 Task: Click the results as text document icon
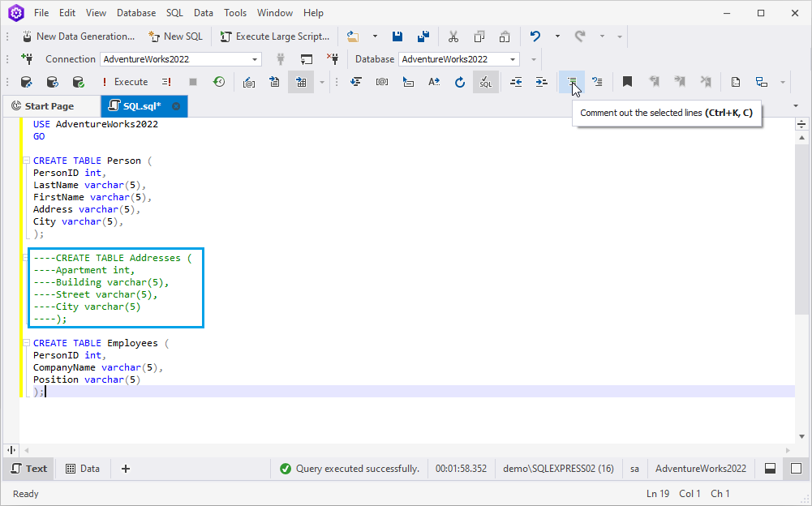point(274,82)
